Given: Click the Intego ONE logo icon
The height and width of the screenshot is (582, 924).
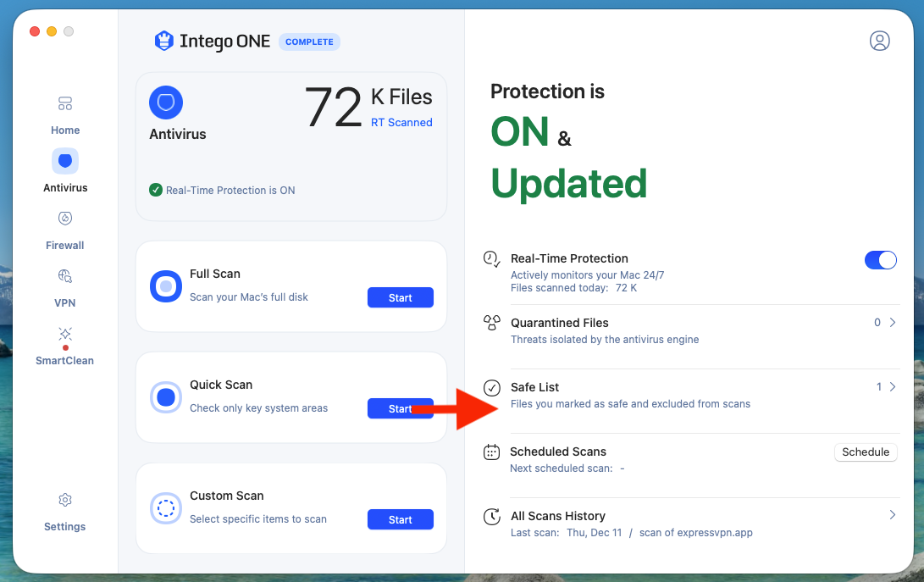Looking at the screenshot, I should click(x=163, y=41).
